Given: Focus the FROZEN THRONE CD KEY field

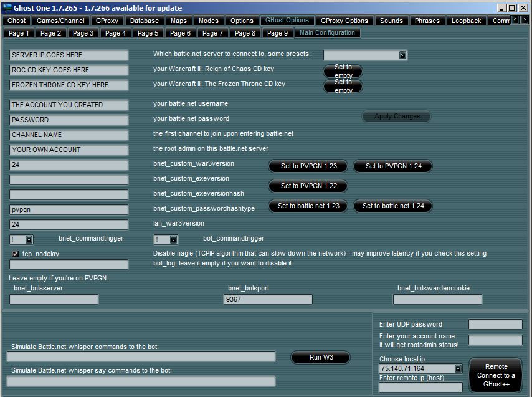Looking at the screenshot, I should click(x=69, y=85).
